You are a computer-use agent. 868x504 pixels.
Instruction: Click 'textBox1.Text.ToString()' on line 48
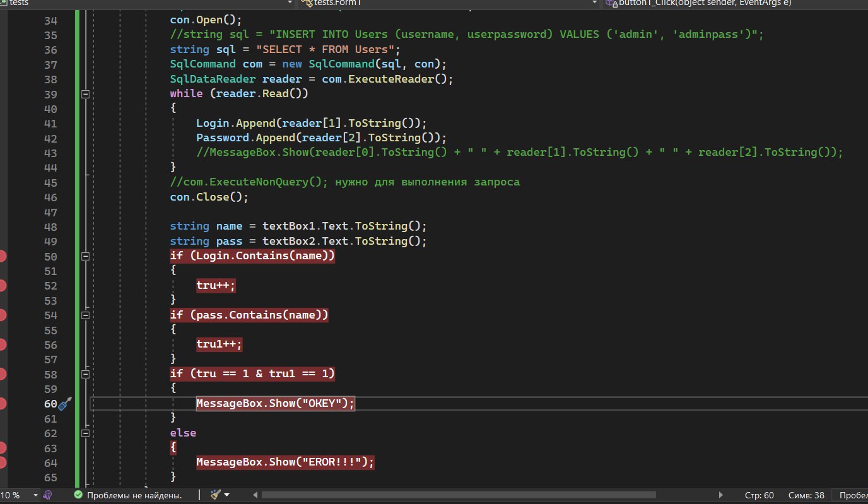coord(341,226)
